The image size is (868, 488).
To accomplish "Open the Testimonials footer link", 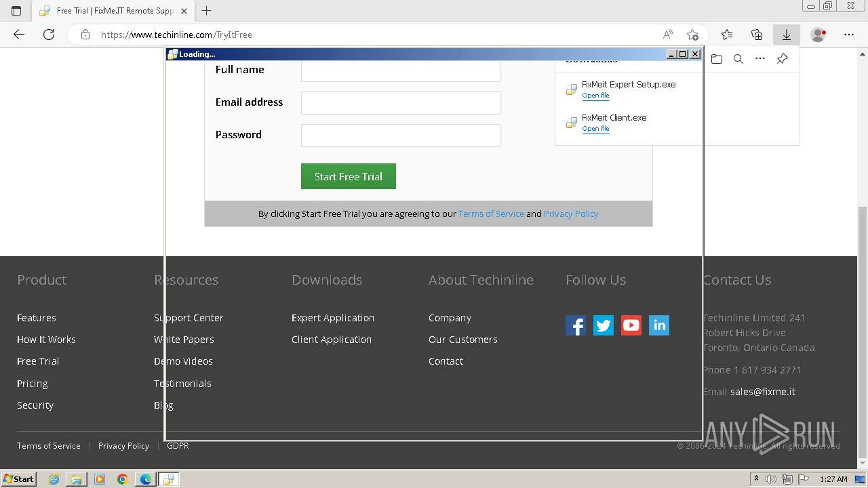I will (182, 384).
